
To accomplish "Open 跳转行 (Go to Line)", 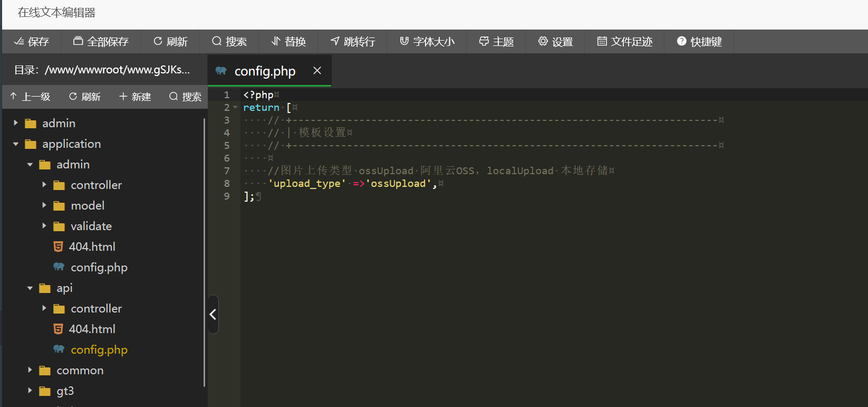I will (x=353, y=42).
